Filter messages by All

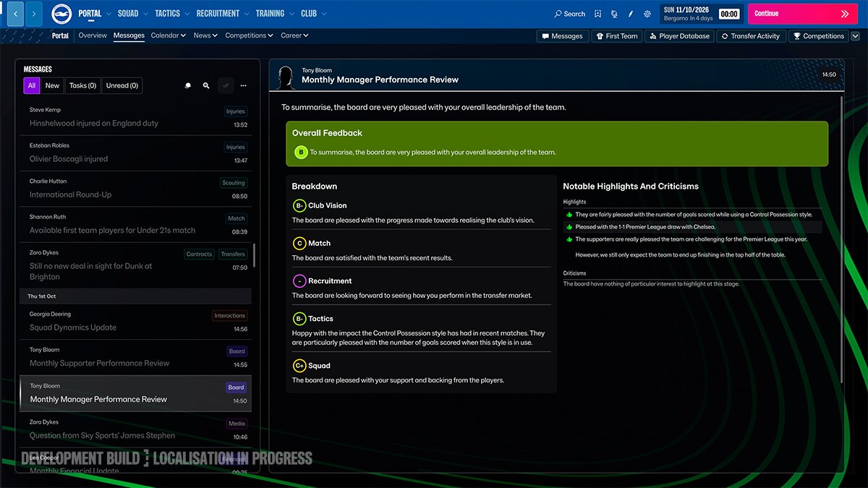[32, 85]
